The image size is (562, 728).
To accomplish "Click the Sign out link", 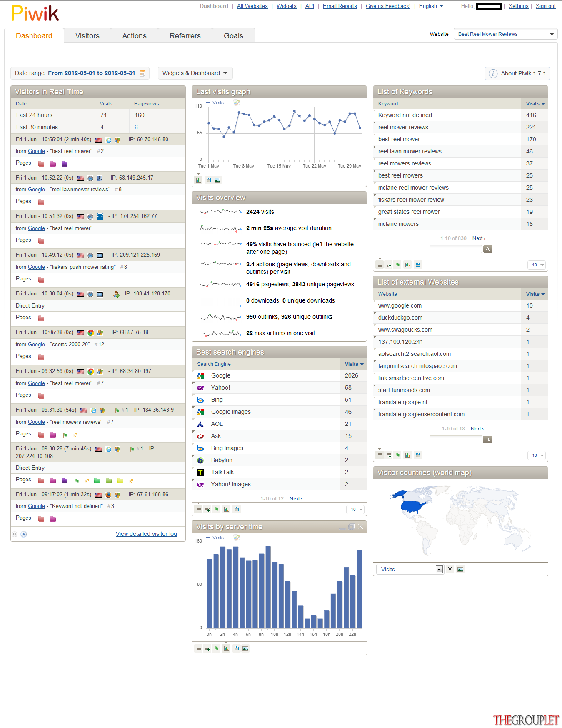I will [545, 6].
